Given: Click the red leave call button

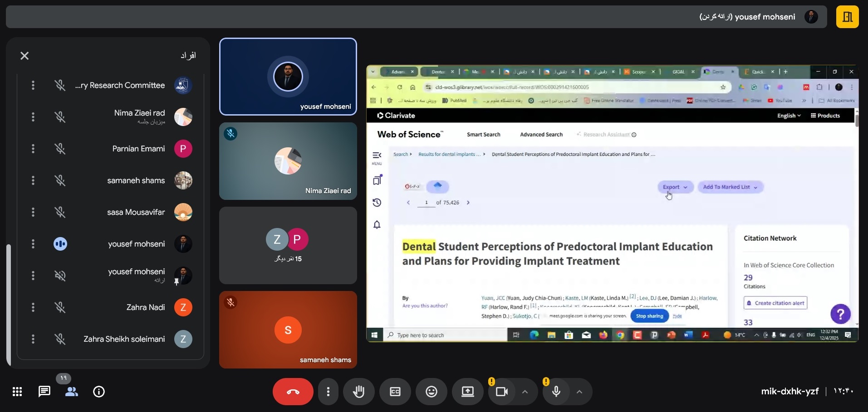Looking at the screenshot, I should [x=293, y=392].
